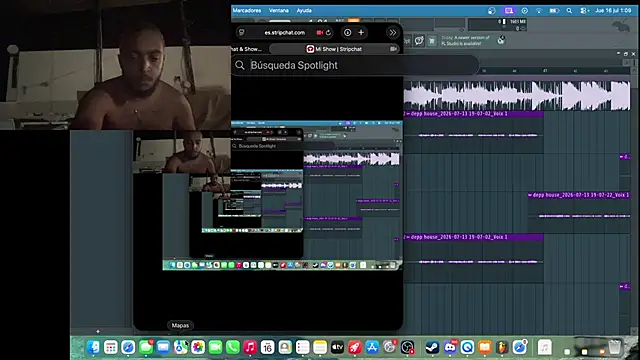
Task: Reload the es.stripchat.com page
Action: coord(328,33)
